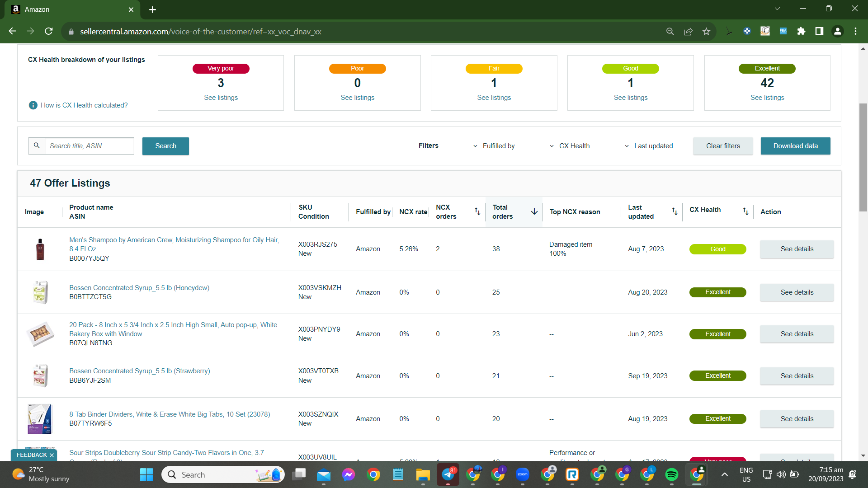The image size is (868, 488).
Task: Open How is CX Health calculated link
Action: coord(84,105)
